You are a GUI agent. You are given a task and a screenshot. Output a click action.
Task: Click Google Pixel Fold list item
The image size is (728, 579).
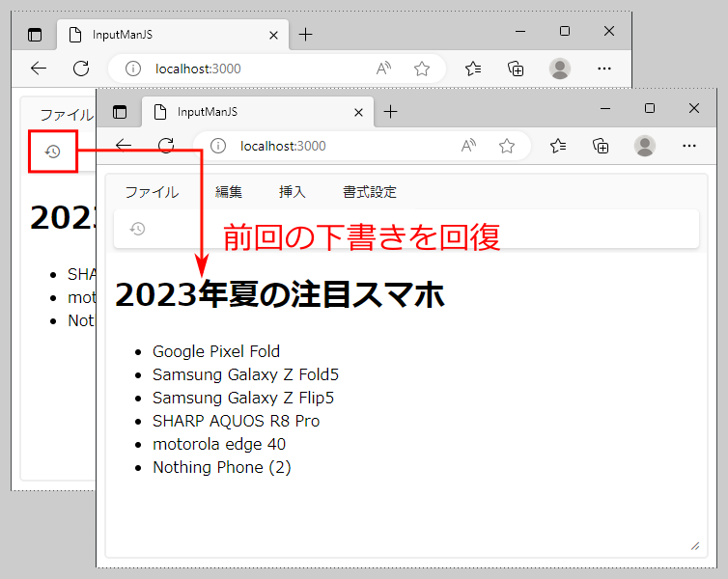216,351
